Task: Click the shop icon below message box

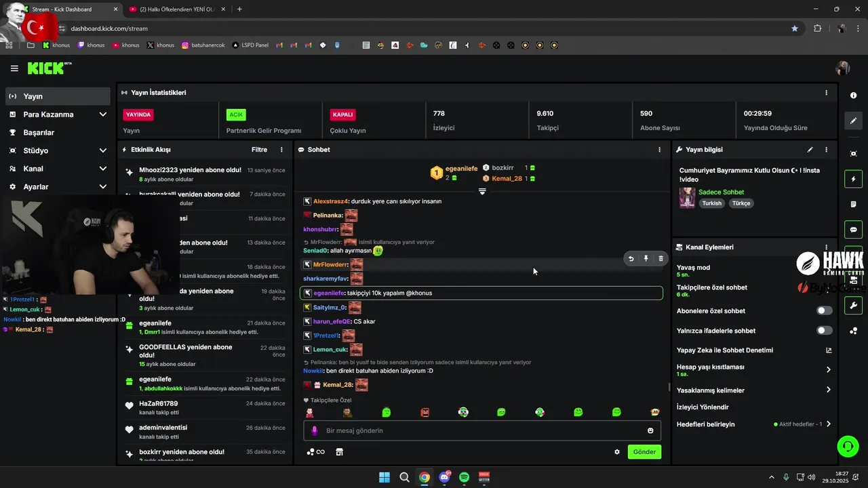Action: (340, 452)
